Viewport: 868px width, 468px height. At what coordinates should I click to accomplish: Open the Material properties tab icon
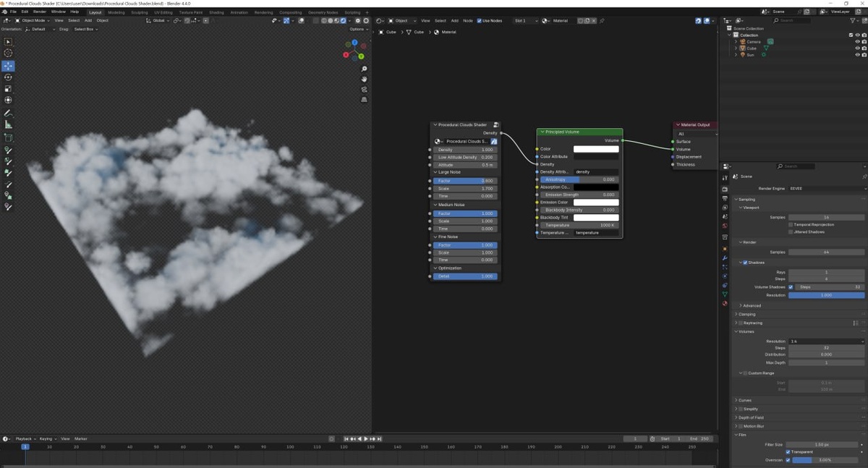pos(725,304)
